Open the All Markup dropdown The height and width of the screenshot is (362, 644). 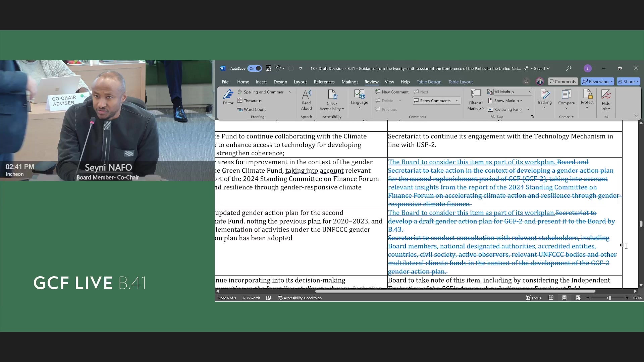point(513,92)
